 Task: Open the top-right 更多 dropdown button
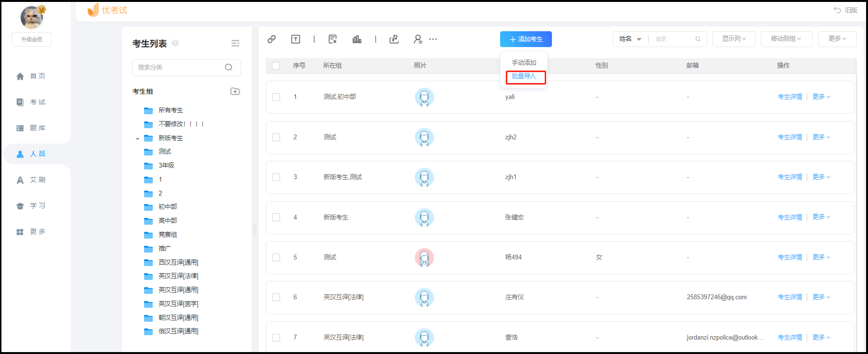click(837, 39)
